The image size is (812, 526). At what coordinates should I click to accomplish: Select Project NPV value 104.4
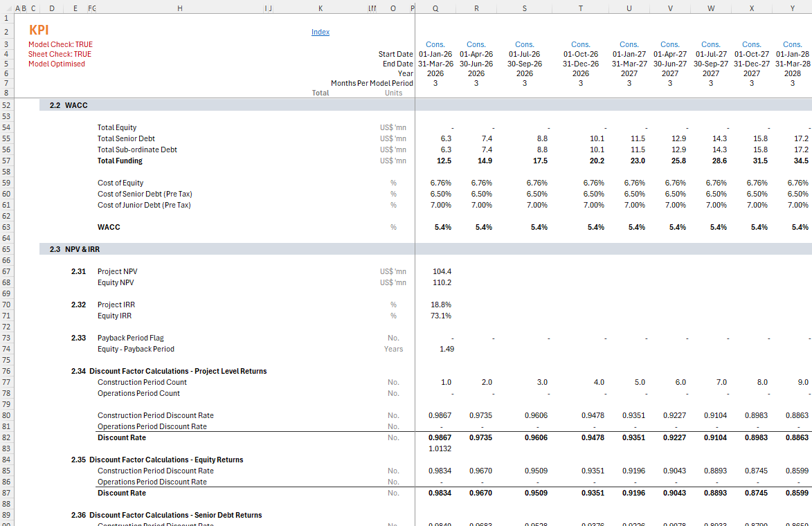441,272
